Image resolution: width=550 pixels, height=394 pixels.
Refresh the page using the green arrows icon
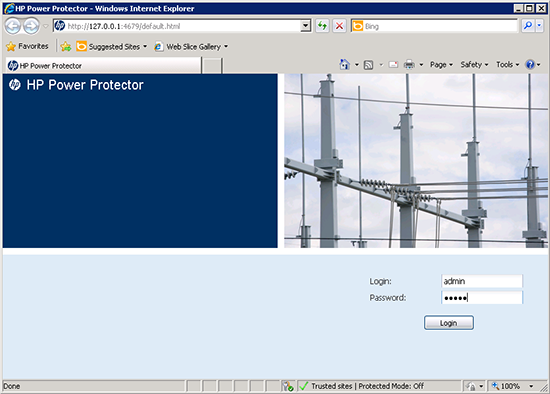(x=322, y=26)
